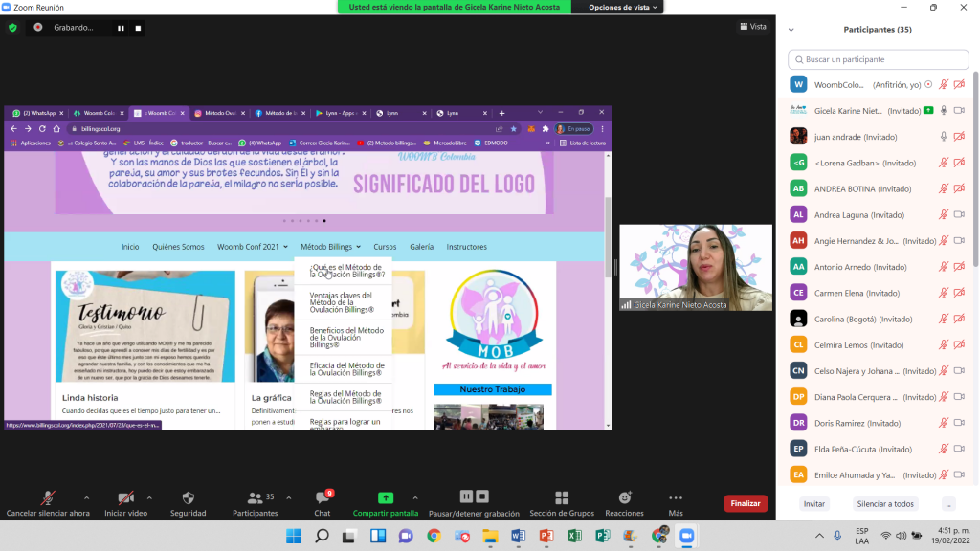Screen dimensions: 980x551
Task: Reload the billingscol.org page
Action: [x=42, y=129]
